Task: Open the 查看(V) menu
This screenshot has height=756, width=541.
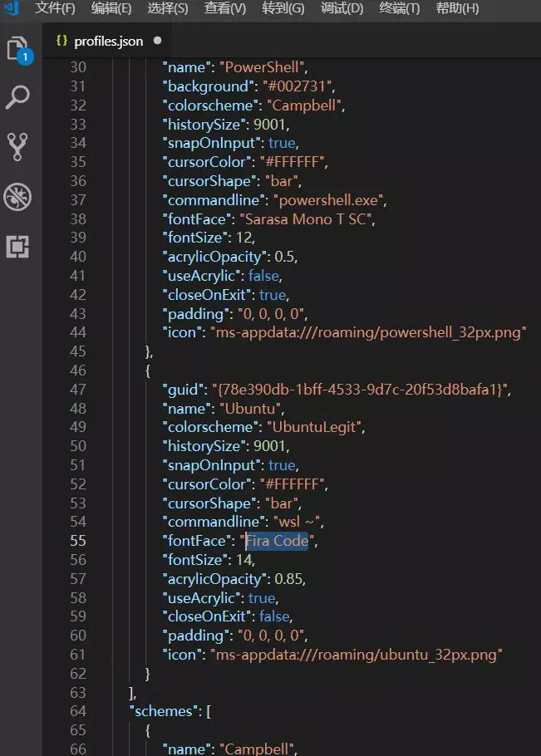Action: click(224, 7)
